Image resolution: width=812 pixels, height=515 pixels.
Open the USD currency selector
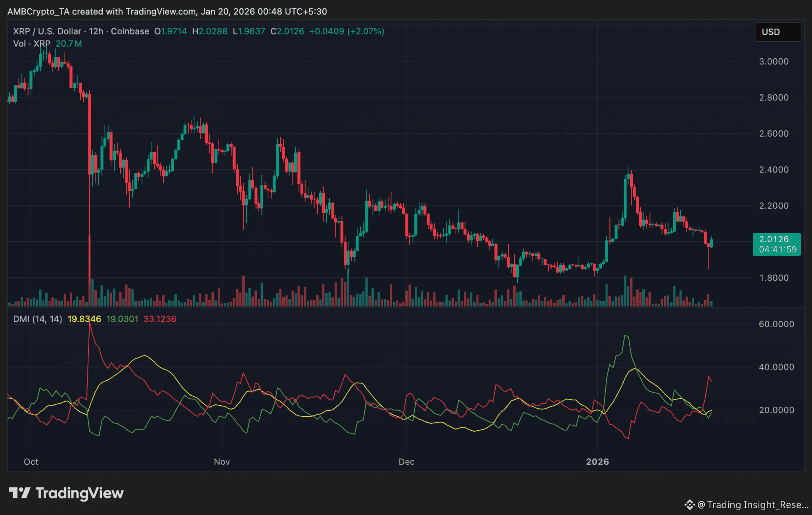pyautogui.click(x=778, y=32)
